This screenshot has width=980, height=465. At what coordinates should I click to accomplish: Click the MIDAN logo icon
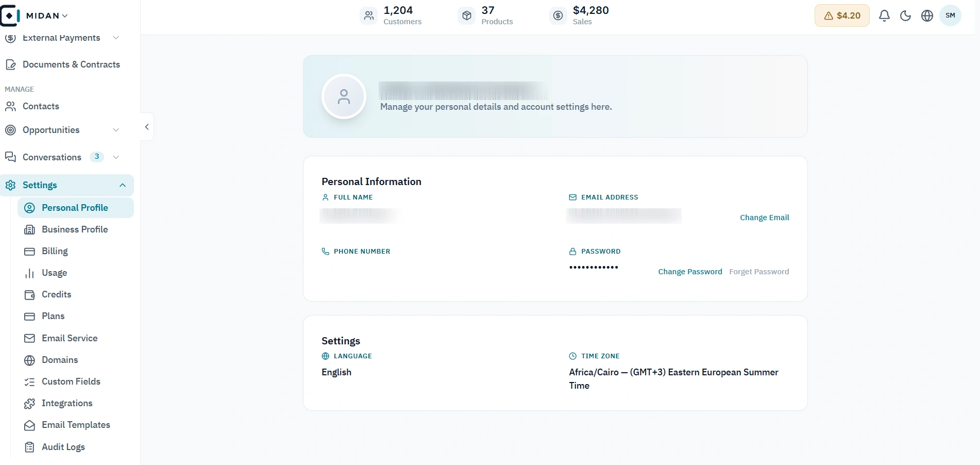(10, 15)
